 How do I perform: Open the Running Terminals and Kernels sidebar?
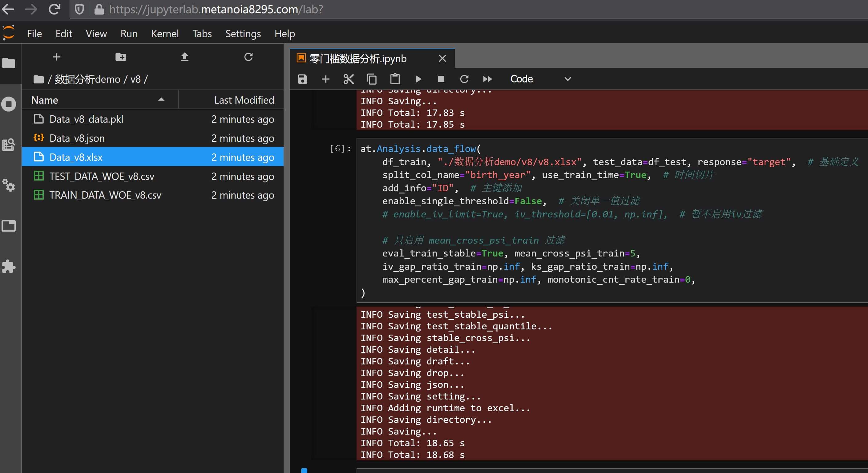[9, 104]
